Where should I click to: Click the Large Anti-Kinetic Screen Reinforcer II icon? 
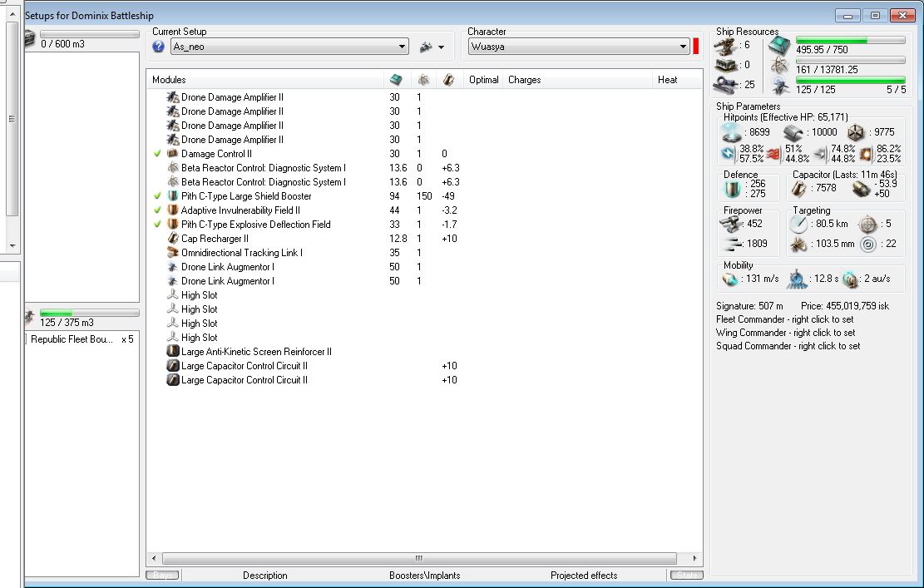(x=173, y=352)
